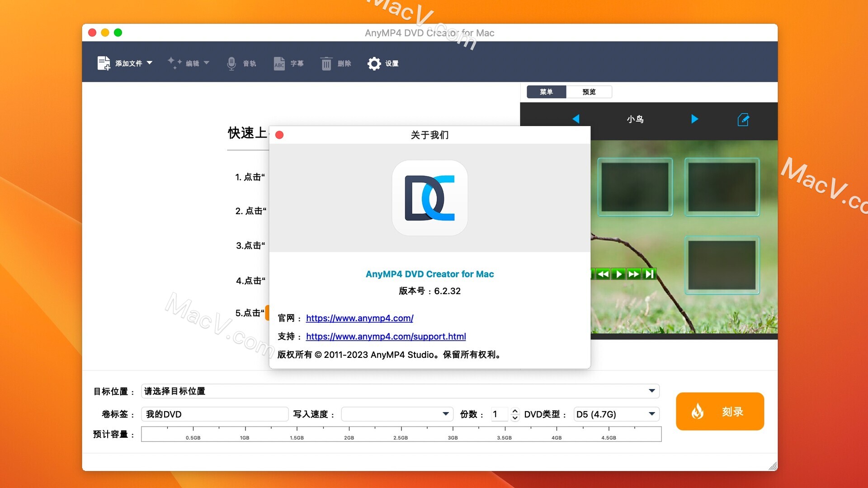Image resolution: width=868 pixels, height=488 pixels.
Task: Click the 卷标签 field containing 我的DVD
Action: point(215,414)
